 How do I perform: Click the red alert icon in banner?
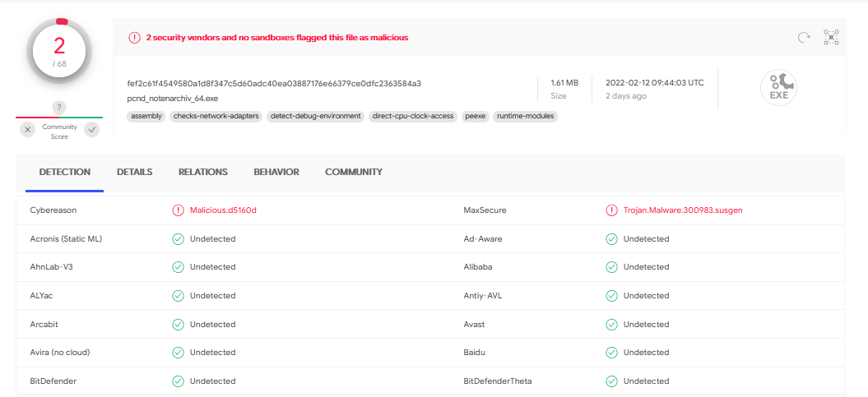pos(134,38)
